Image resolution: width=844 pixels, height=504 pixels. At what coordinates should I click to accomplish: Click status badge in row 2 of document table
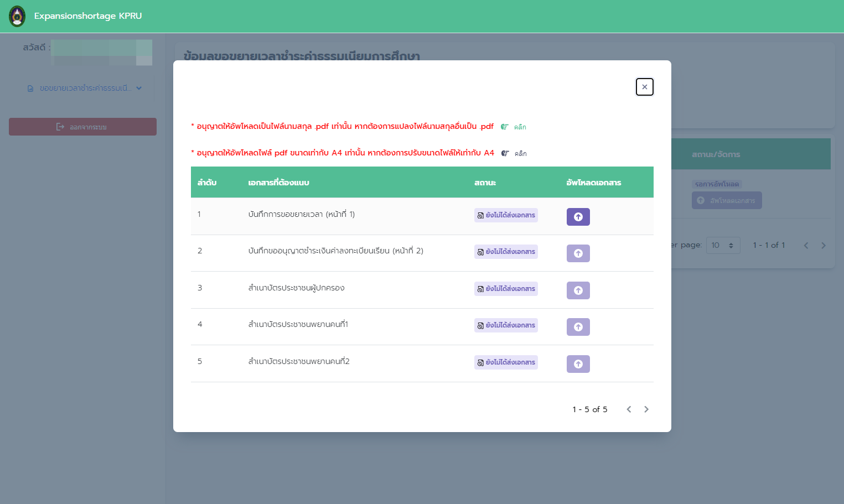(x=506, y=252)
